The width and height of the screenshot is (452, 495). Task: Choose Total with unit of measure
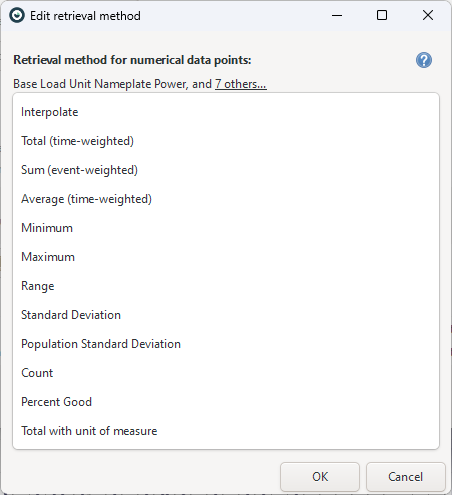point(226,431)
